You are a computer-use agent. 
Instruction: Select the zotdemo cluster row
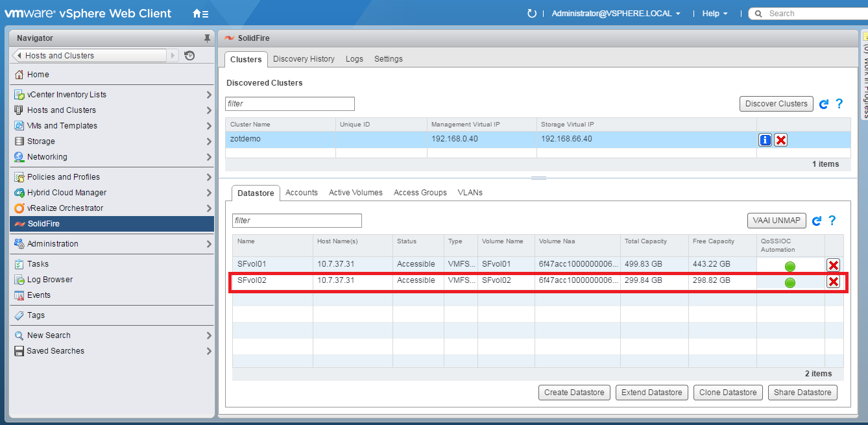[x=538, y=140]
